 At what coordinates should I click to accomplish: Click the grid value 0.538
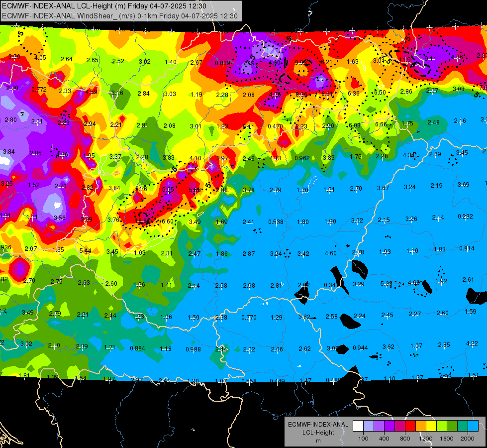point(276,222)
